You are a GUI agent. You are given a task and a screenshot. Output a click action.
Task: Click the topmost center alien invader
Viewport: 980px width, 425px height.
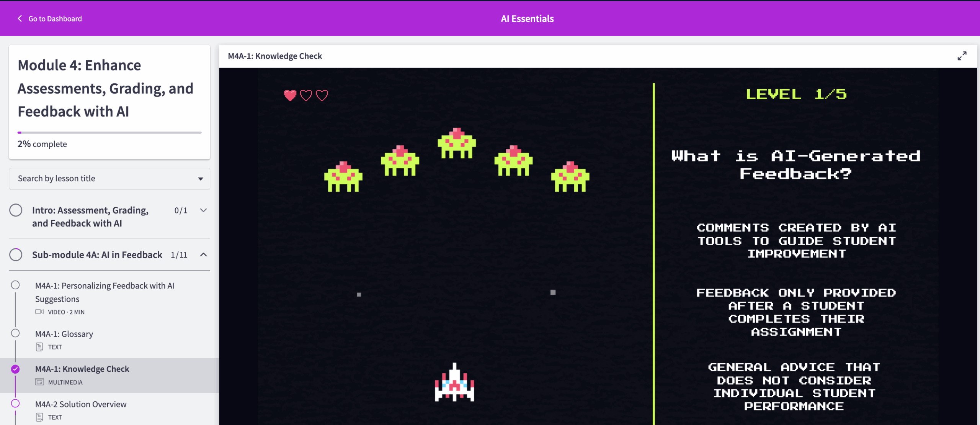[457, 144]
